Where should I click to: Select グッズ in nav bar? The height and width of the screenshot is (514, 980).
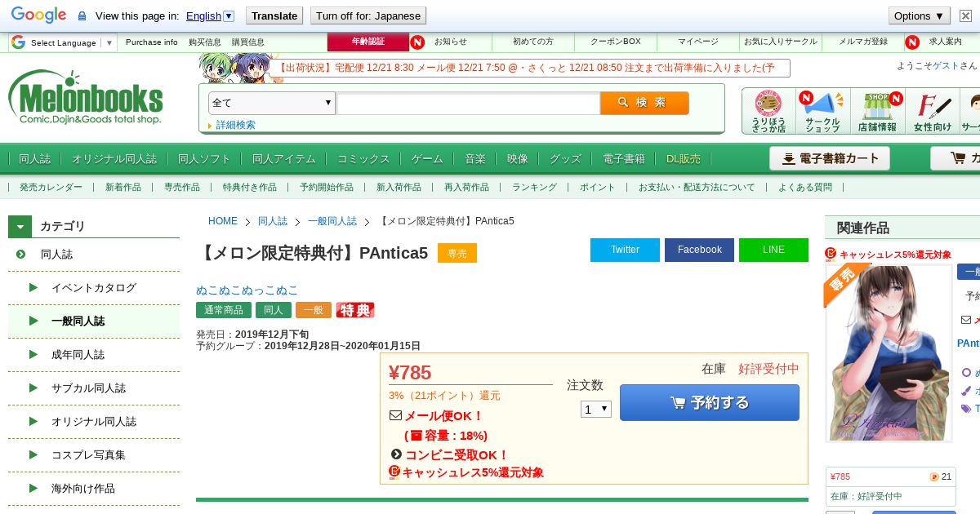[565, 159]
